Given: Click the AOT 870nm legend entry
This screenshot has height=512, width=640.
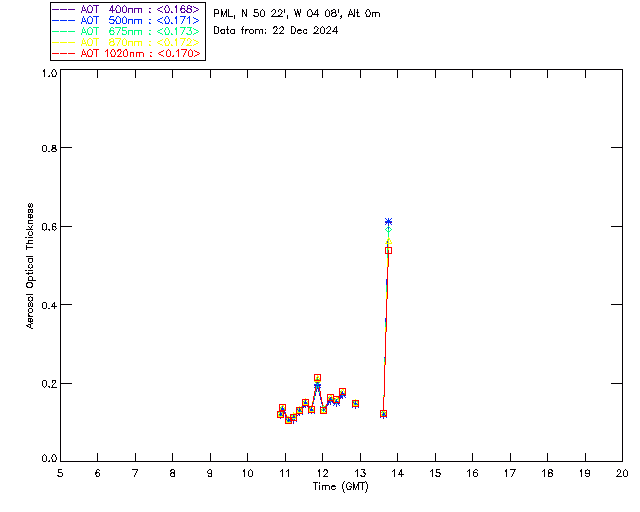Looking at the screenshot, I should (126, 42).
